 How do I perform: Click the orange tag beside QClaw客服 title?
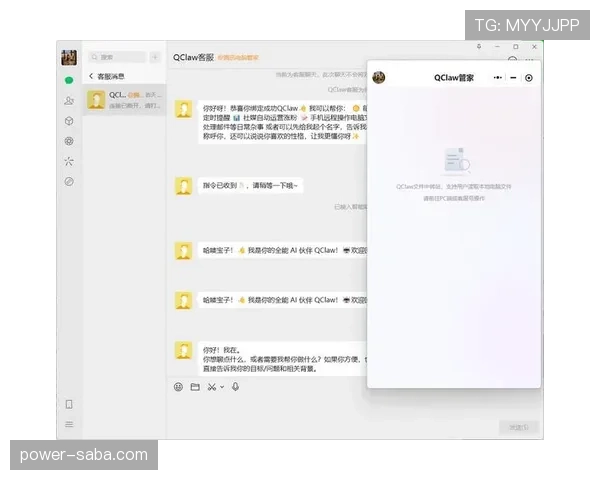(238, 58)
